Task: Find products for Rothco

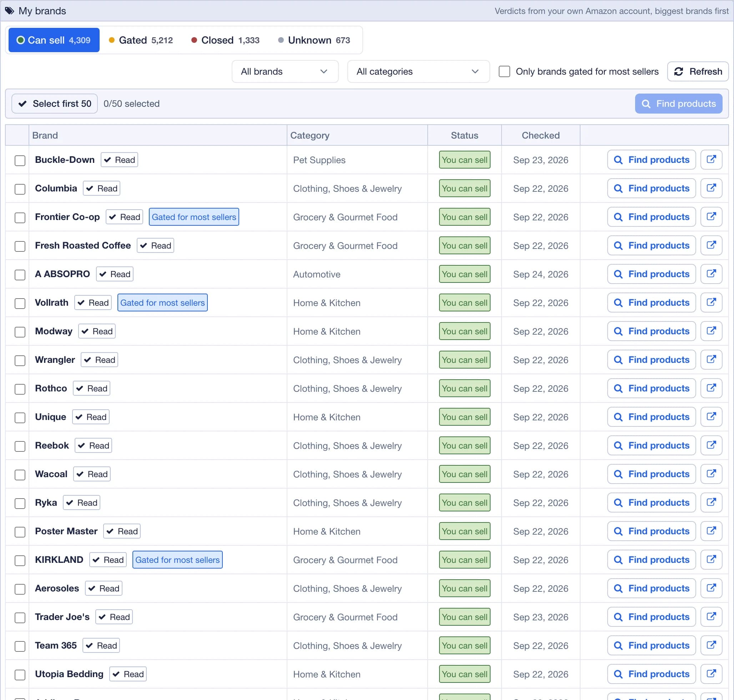Action: point(651,389)
